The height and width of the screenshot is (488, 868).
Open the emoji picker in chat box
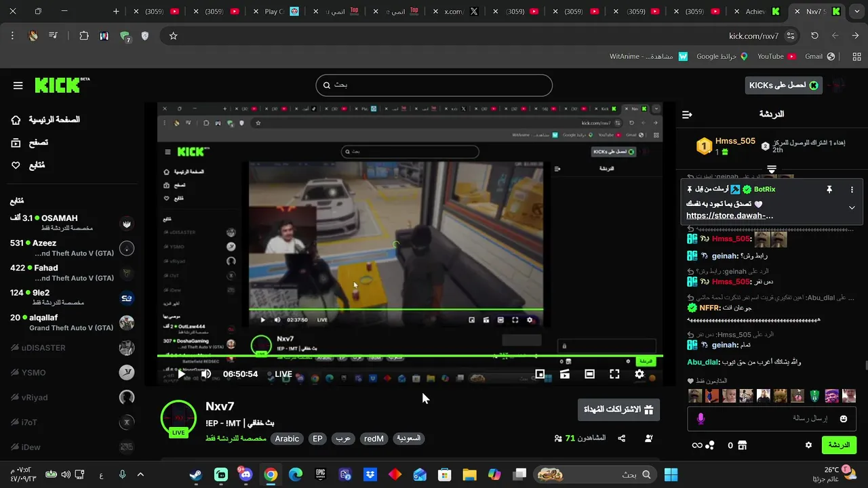[844, 419]
